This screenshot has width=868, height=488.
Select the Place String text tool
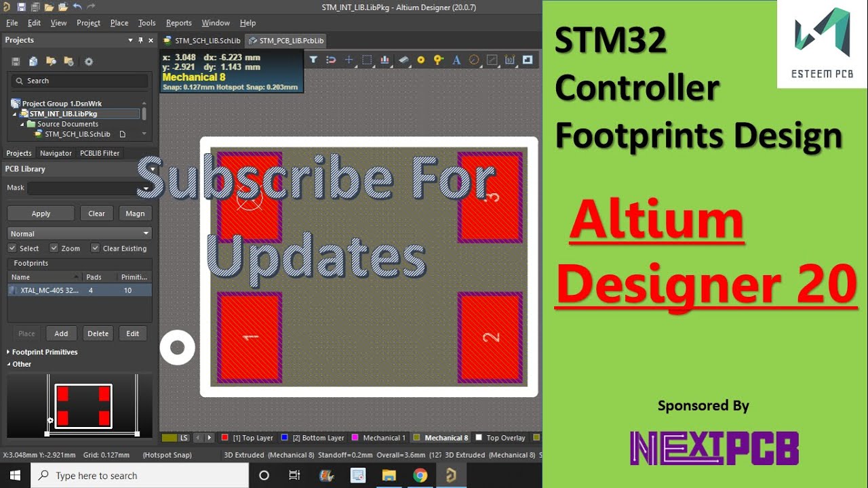pos(456,60)
